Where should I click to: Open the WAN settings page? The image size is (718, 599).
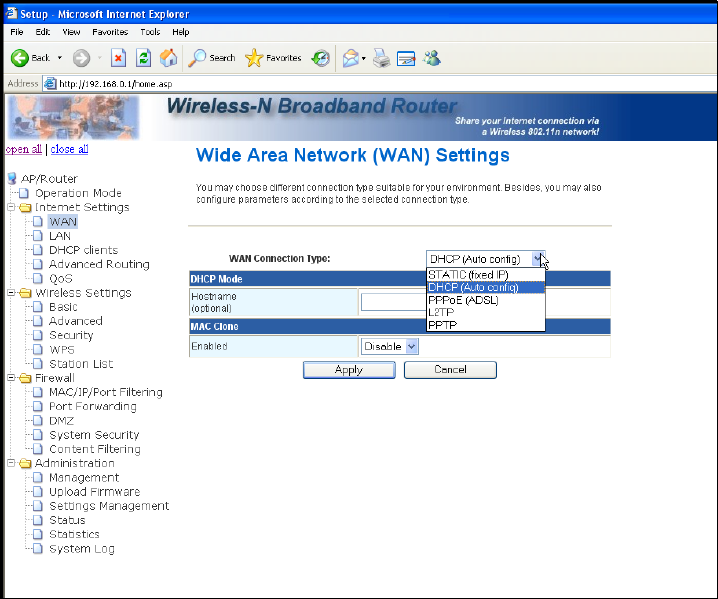tap(63, 222)
